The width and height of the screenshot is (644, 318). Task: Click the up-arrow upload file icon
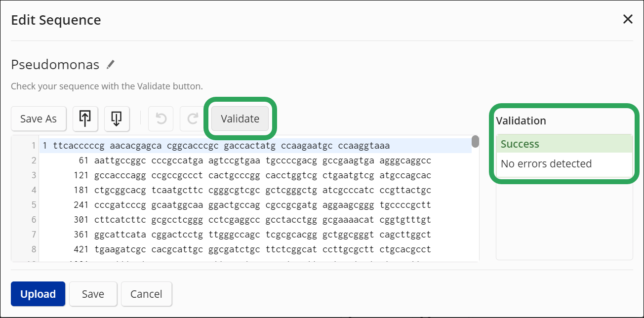click(x=85, y=119)
